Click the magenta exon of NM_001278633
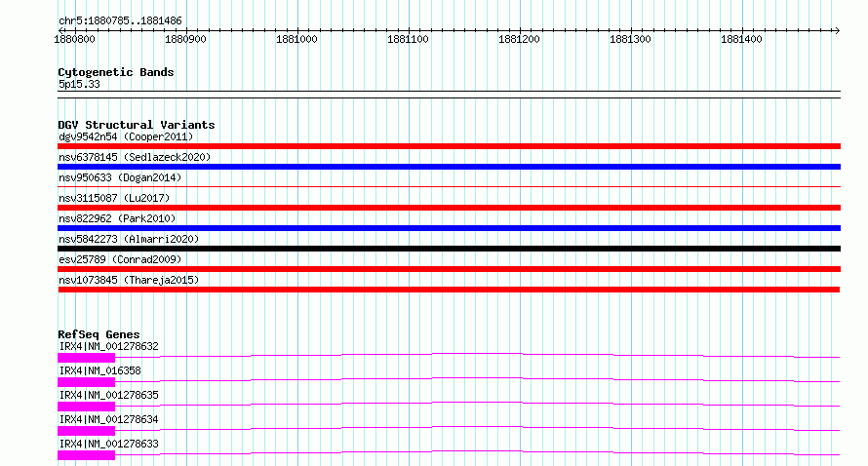Viewport: 868px width, 466px height. click(87, 455)
